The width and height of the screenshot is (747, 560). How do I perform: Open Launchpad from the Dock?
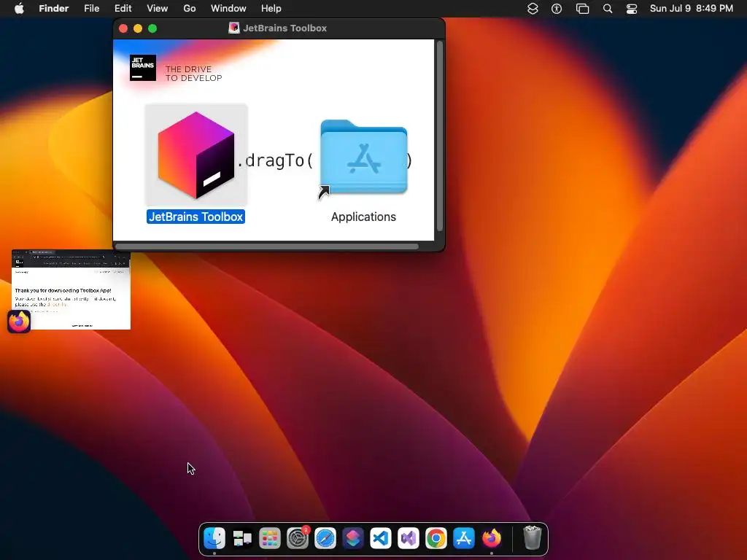click(x=270, y=539)
